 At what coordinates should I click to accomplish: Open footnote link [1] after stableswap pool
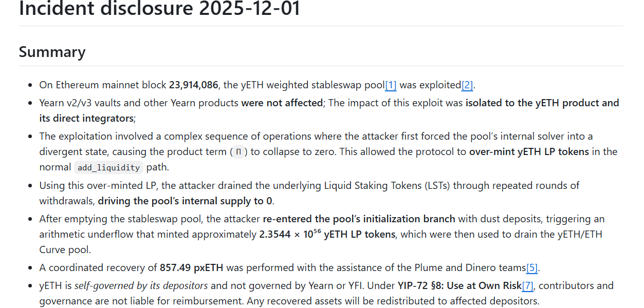pyautogui.click(x=391, y=85)
